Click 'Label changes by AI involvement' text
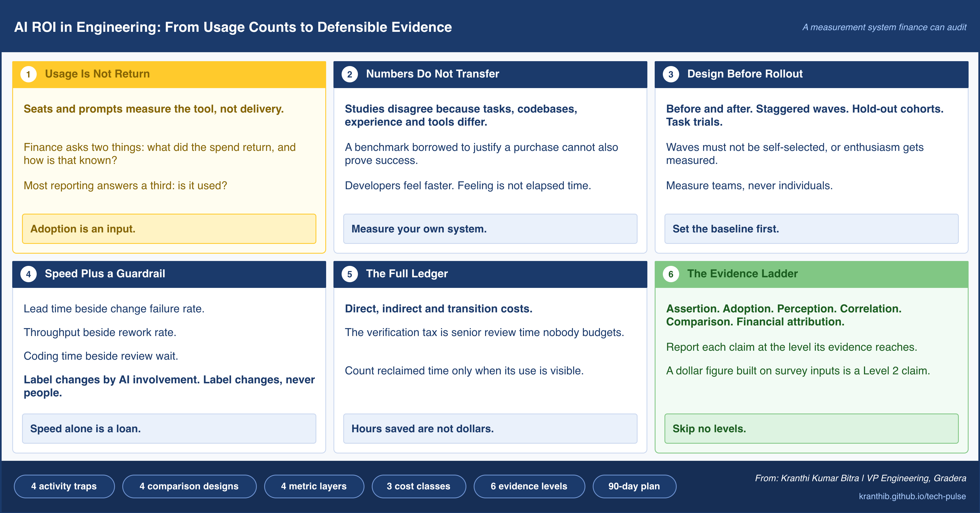The width and height of the screenshot is (980, 513). pyautogui.click(x=169, y=386)
